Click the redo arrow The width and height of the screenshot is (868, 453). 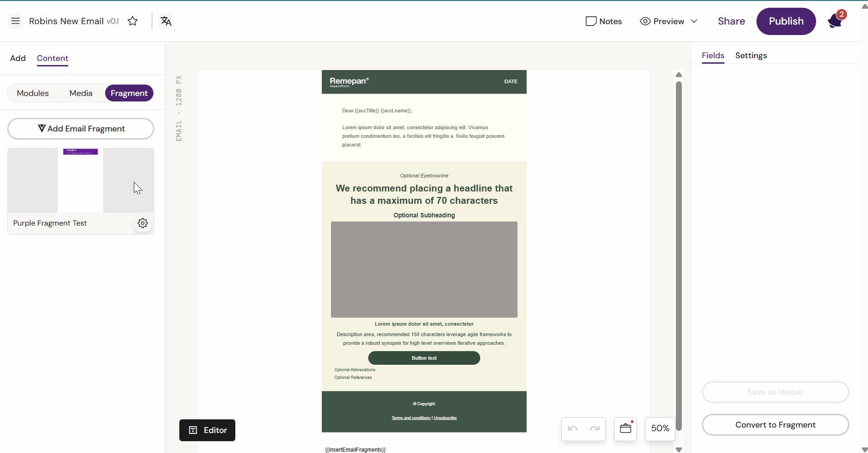(594, 428)
